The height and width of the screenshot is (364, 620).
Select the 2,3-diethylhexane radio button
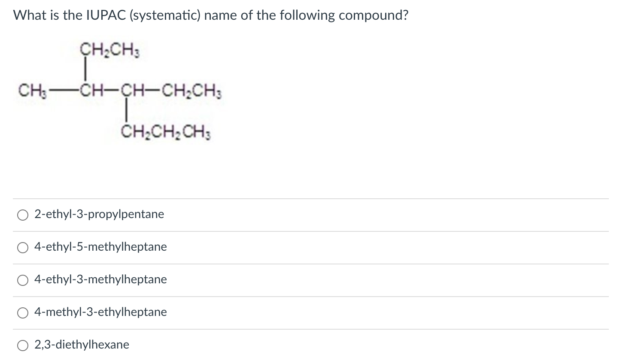click(x=22, y=345)
